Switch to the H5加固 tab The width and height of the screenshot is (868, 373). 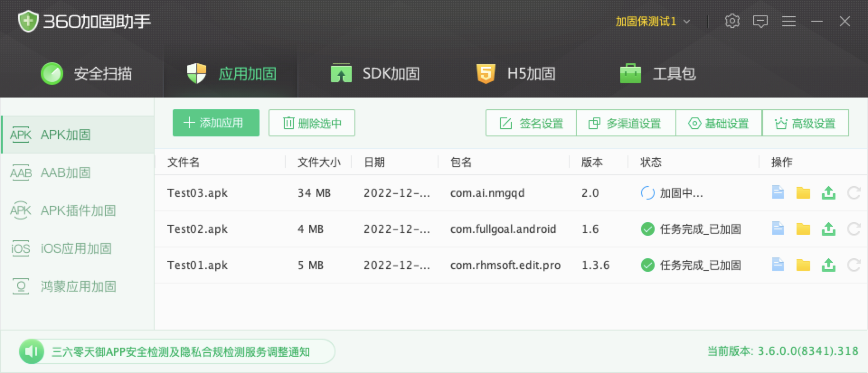pyautogui.click(x=516, y=74)
